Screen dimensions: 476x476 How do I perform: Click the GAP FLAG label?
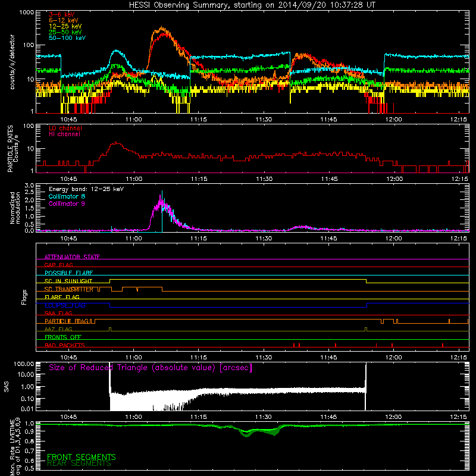pyautogui.click(x=58, y=265)
